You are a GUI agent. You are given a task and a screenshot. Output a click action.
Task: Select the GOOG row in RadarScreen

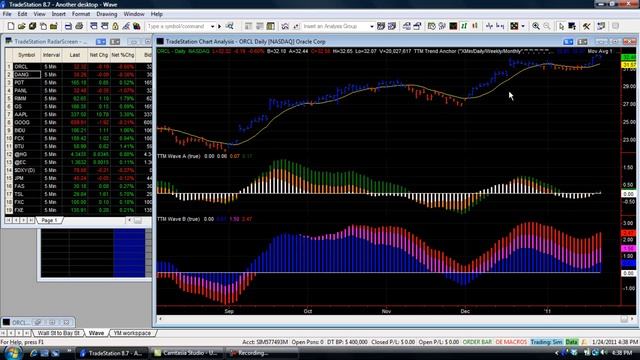(x=78, y=122)
